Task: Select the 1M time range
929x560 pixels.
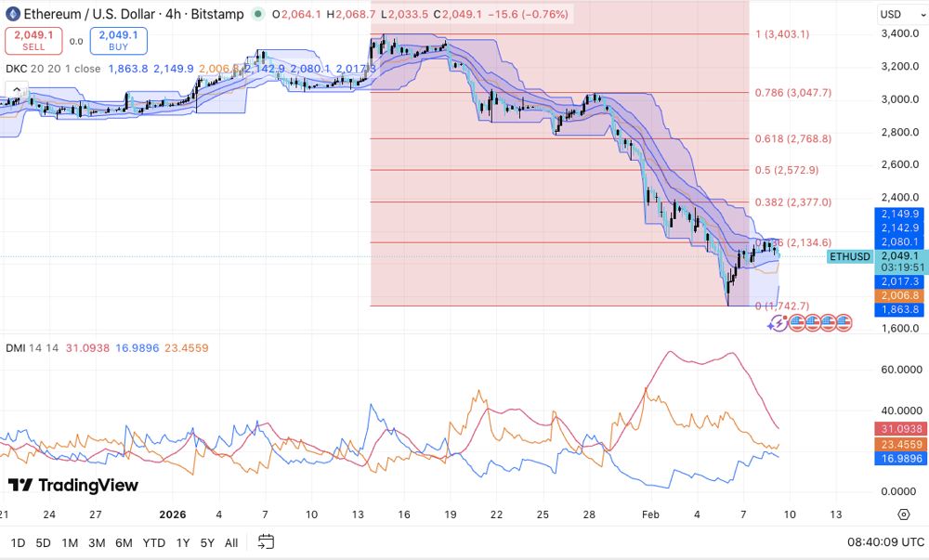Action: point(70,542)
